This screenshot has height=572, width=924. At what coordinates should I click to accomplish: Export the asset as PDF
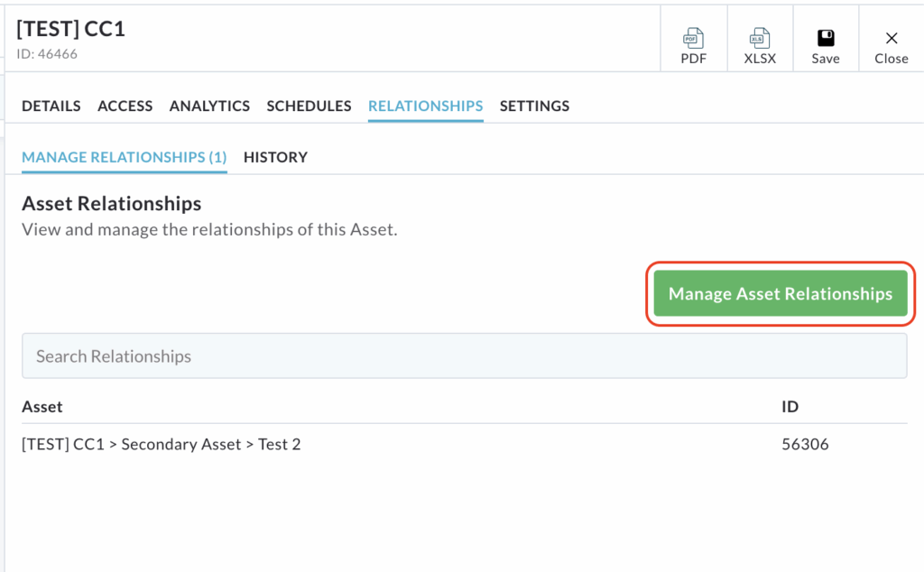(x=693, y=45)
